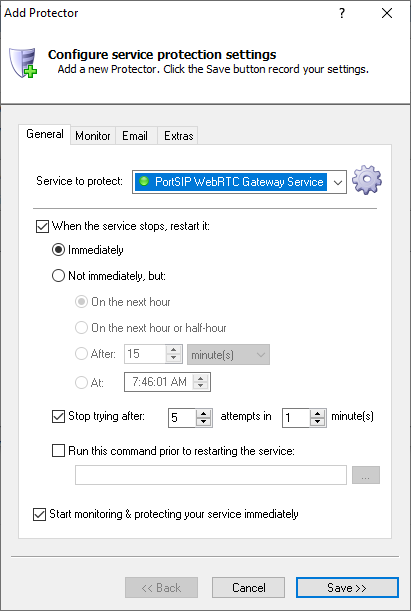Screen dimensions: 411x611
Task: Click the help question mark in title bar
Action: click(342, 13)
